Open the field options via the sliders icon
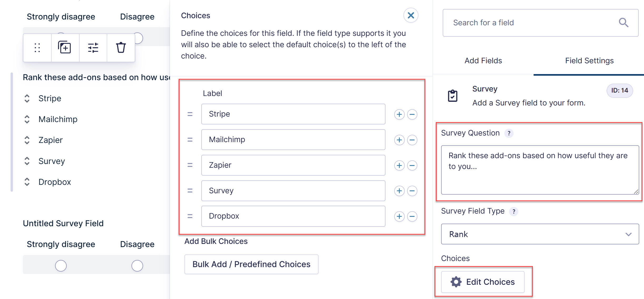The height and width of the screenshot is (299, 644). 93,48
